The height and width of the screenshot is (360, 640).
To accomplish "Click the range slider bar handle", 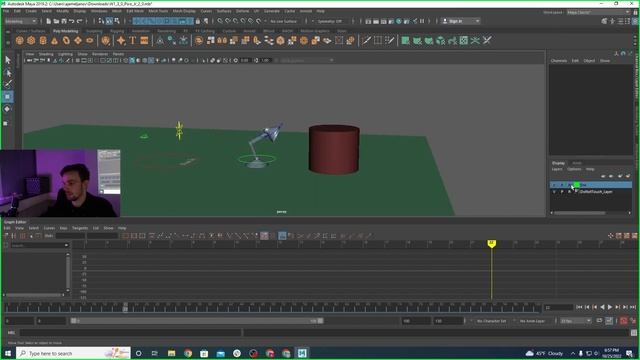I will 196,321.
